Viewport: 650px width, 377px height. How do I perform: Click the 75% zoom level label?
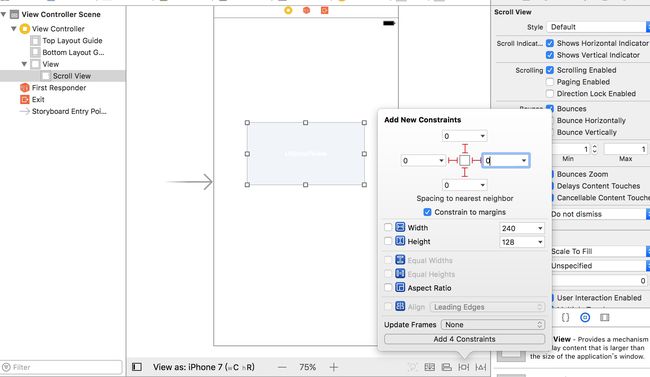pos(308,367)
